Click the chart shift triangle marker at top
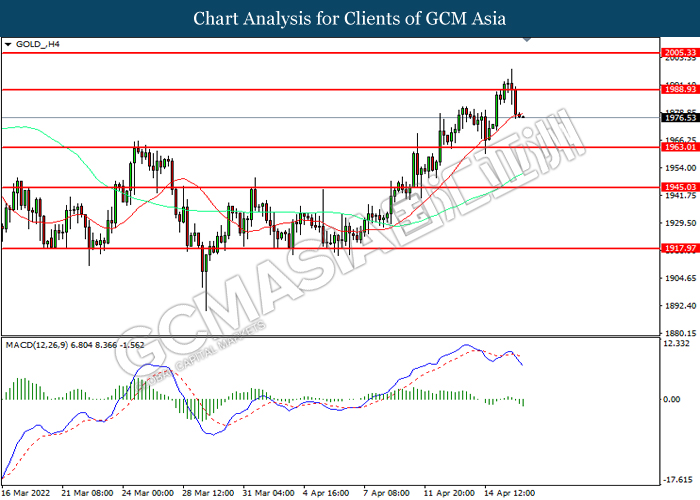The width and height of the screenshot is (700, 500). coord(527,39)
